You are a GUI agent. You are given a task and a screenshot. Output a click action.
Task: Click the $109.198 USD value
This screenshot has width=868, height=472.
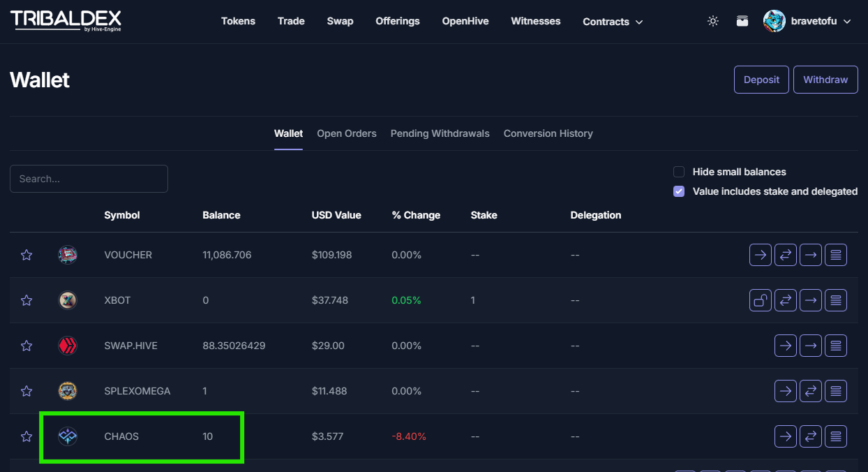332,255
